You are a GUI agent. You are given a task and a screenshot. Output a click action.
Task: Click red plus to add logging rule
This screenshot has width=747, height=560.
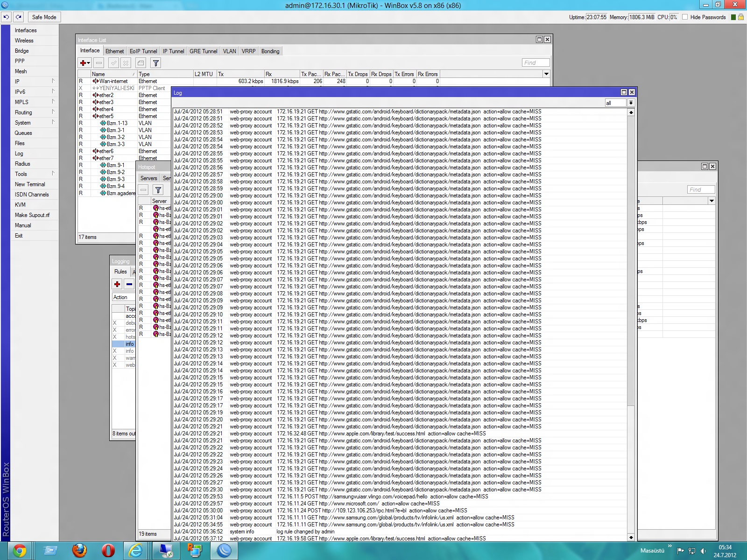117,284
